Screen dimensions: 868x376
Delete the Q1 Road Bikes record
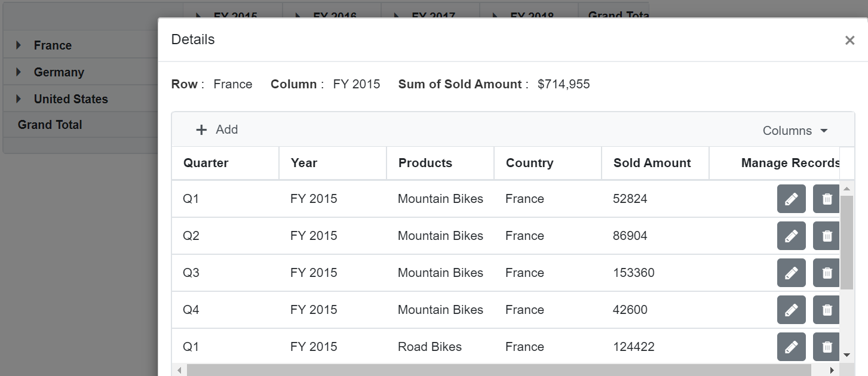pos(826,347)
